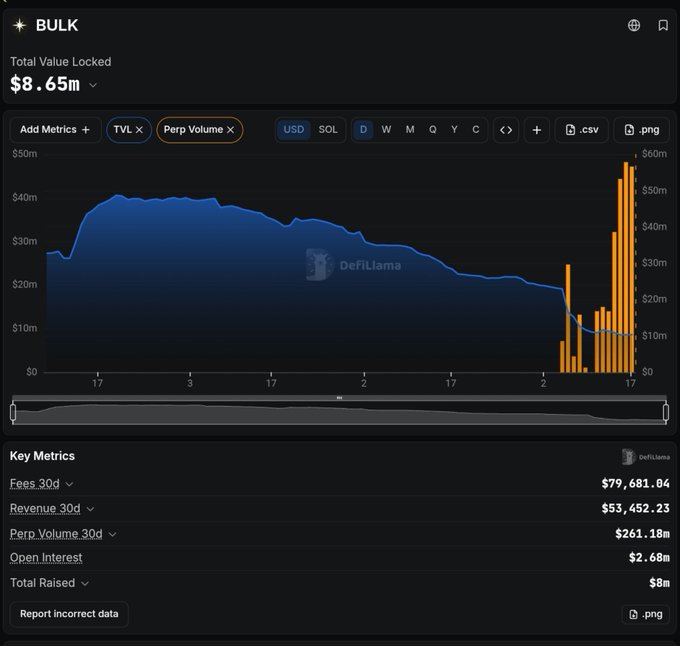Click the blue TVL area chart peak
Viewport: 680px width, 646px height.
(118, 196)
